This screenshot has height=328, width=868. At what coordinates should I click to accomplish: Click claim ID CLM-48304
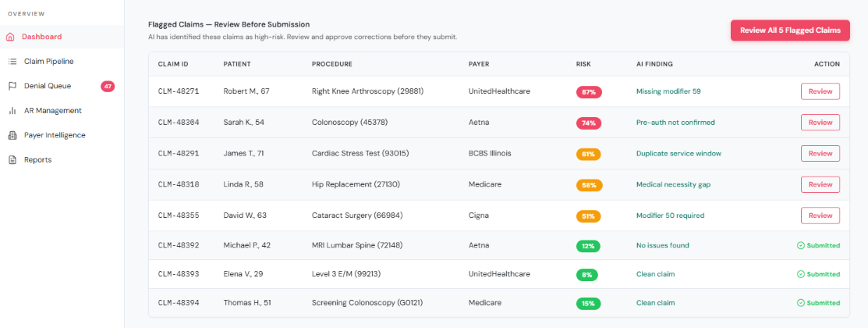click(179, 123)
